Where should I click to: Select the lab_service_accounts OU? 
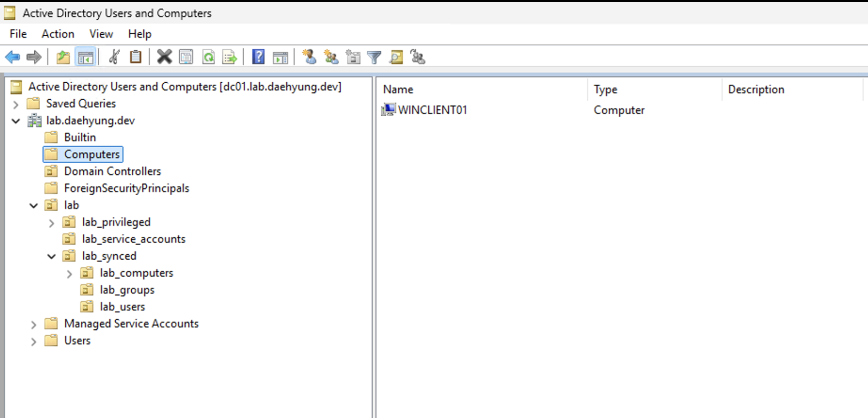pos(134,239)
